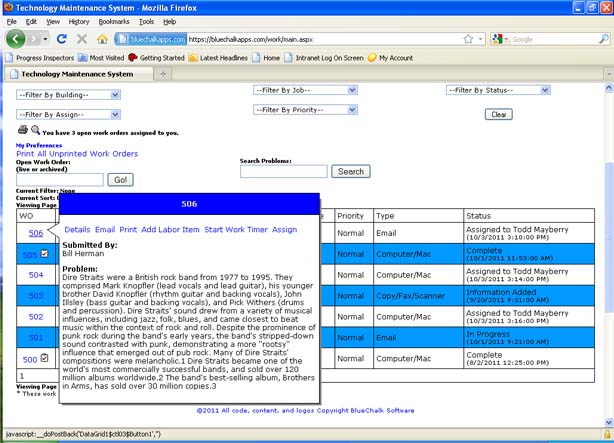Open the My Account bookmark
This screenshot has width=614, height=443.
(390, 58)
